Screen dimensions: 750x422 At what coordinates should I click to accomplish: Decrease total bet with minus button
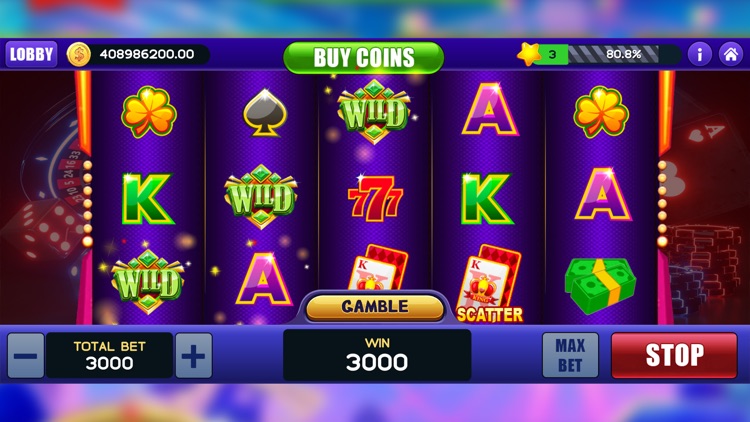(x=26, y=356)
